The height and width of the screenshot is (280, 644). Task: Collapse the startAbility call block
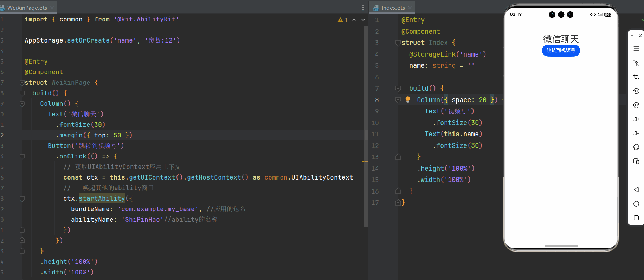22,198
